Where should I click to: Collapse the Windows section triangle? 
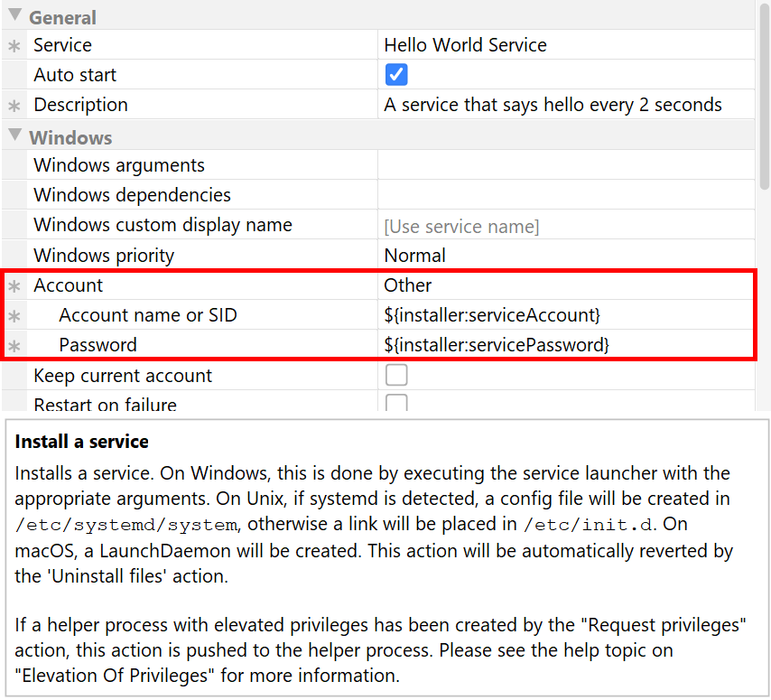coord(15,136)
